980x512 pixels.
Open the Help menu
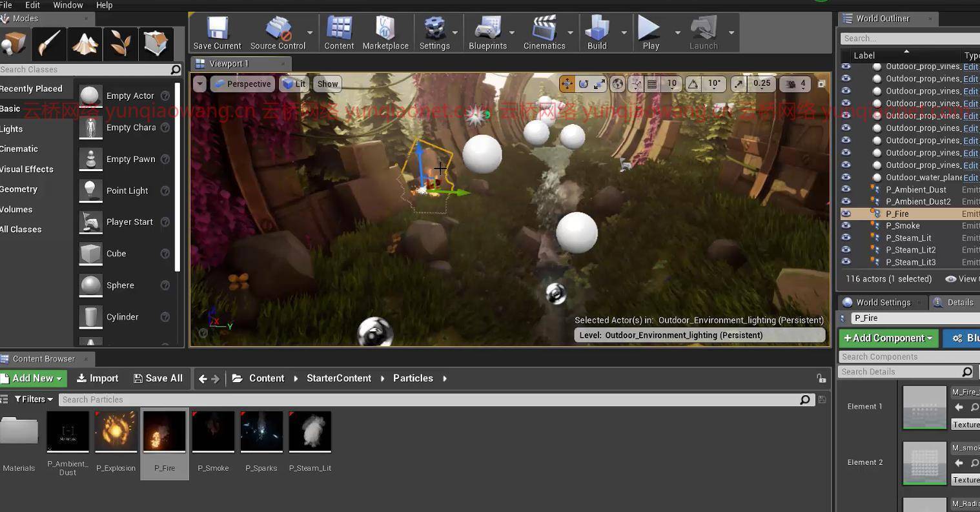pos(104,5)
